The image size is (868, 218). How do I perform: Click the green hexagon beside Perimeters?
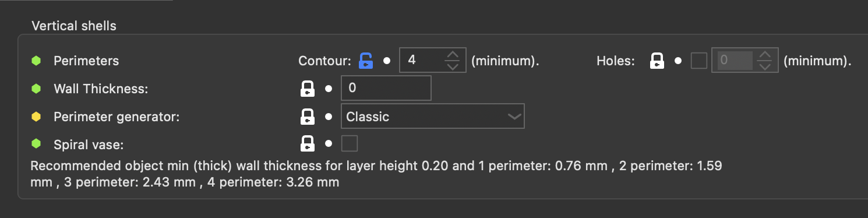(x=36, y=61)
